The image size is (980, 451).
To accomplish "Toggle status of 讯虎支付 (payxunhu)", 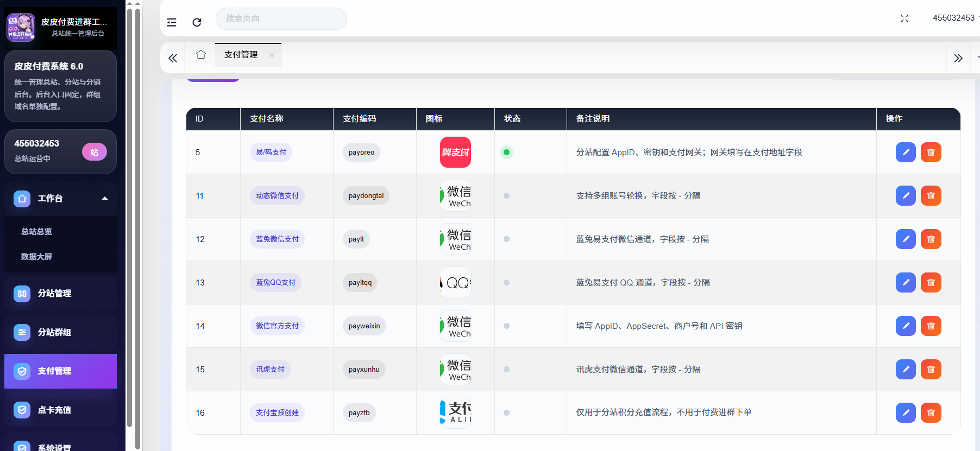I will 507,370.
